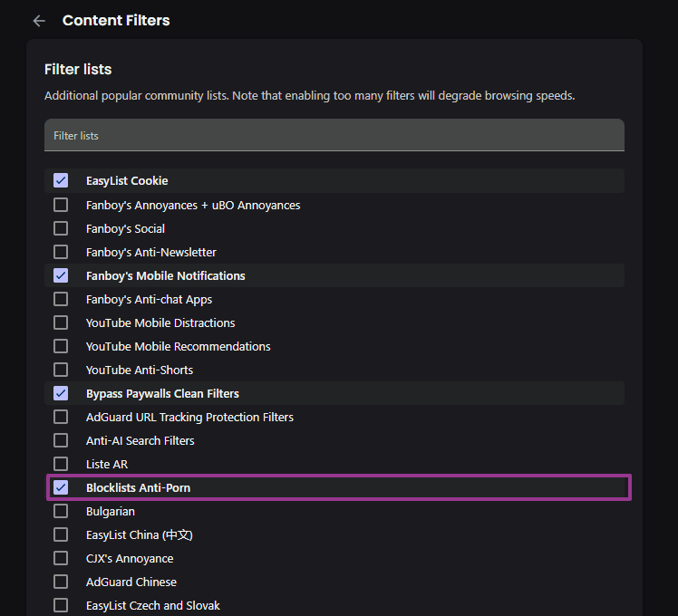
Task: Click the Filter lists search field
Action: tap(334, 136)
